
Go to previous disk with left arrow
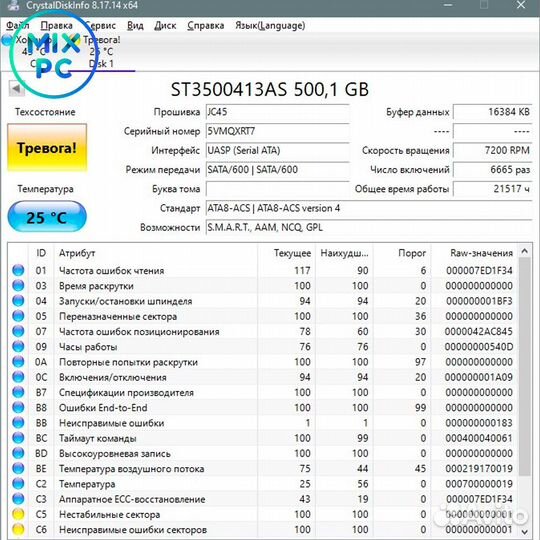click(x=16, y=89)
